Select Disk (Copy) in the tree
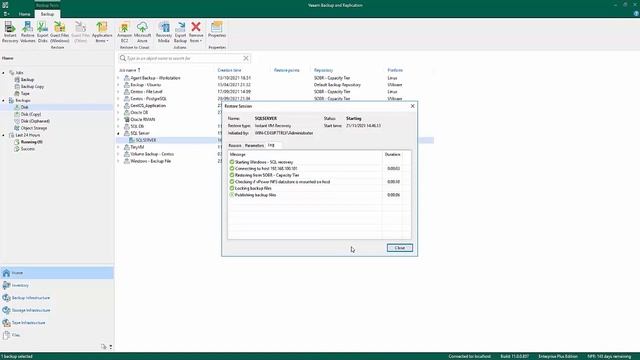This screenshot has height=360, width=640. [31, 114]
